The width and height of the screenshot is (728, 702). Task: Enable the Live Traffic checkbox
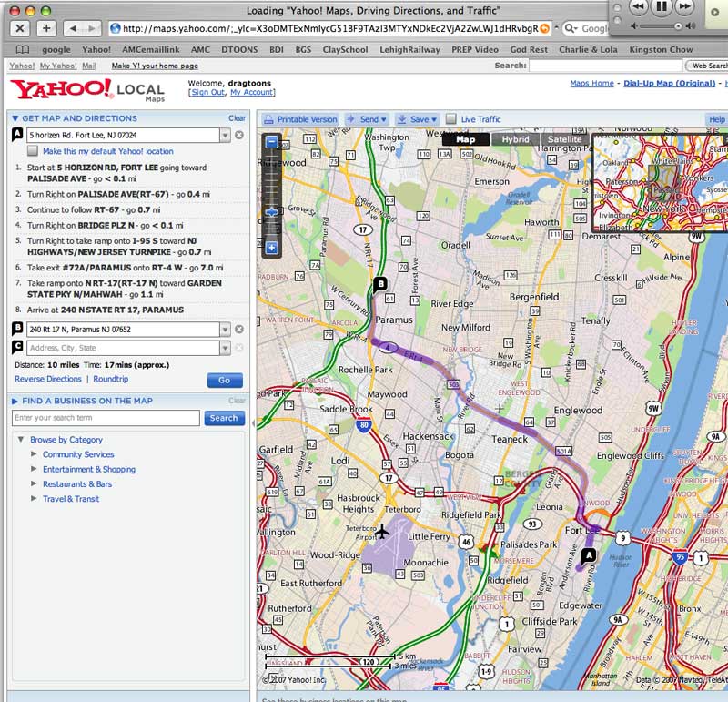(450, 119)
